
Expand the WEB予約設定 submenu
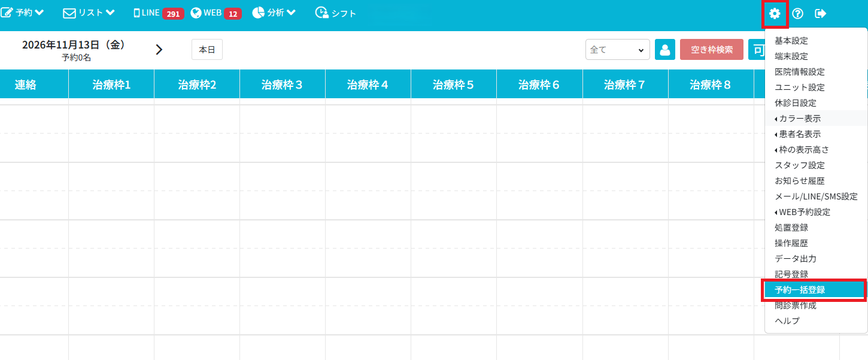click(x=816, y=212)
